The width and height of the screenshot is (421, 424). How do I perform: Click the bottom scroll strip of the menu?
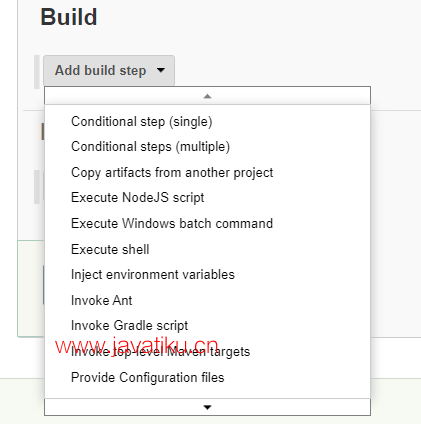point(207,407)
